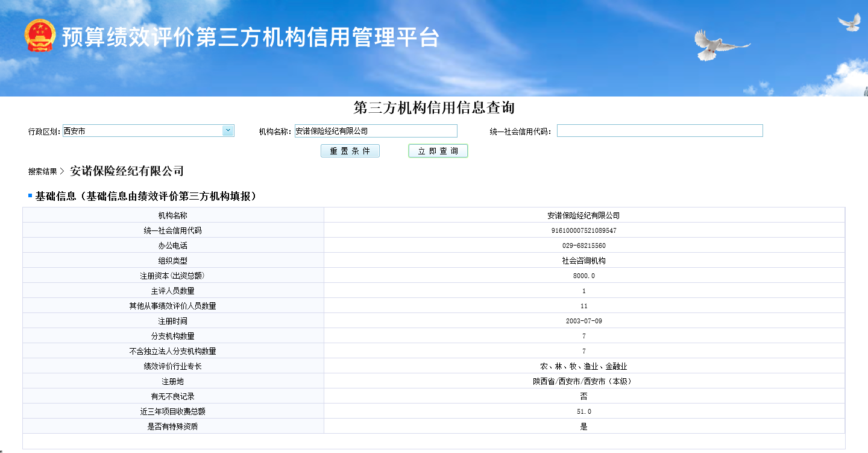Click the 搜索结果 breadcrumb label
The width and height of the screenshot is (868, 453).
pyautogui.click(x=42, y=171)
